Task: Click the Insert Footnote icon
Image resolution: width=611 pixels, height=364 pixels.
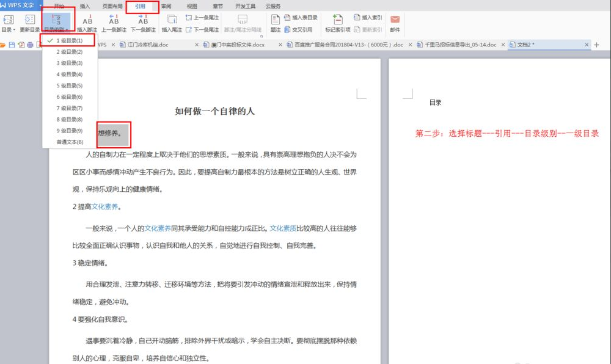Action: [87, 23]
